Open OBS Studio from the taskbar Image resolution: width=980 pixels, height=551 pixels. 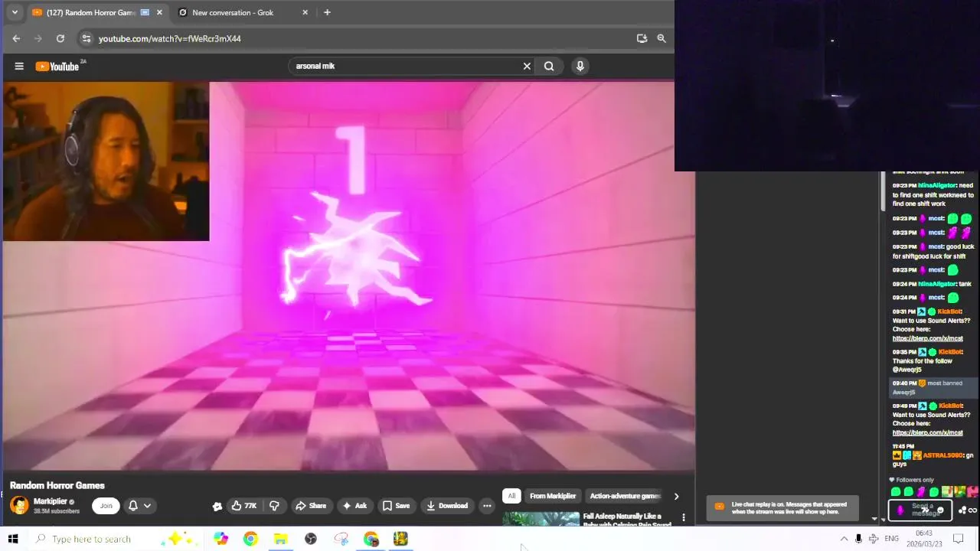click(x=311, y=539)
